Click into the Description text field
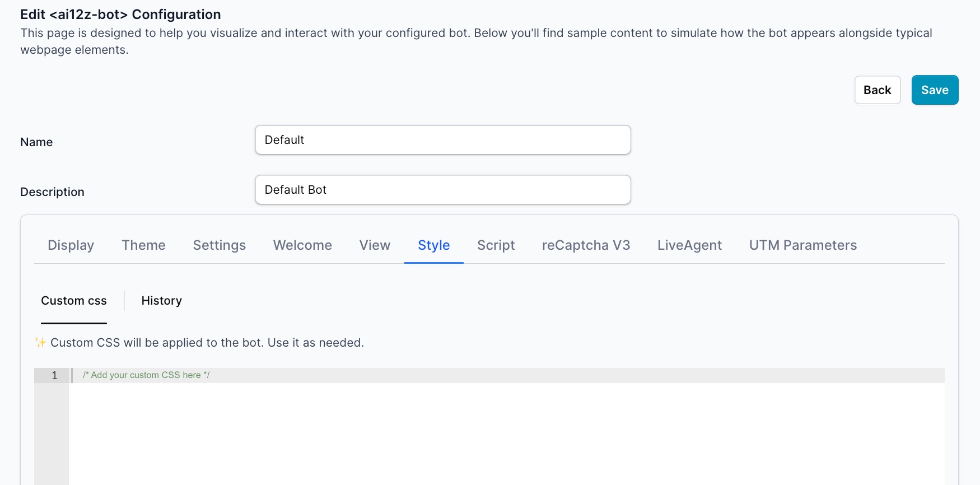This screenshot has width=980, height=485. (442, 190)
